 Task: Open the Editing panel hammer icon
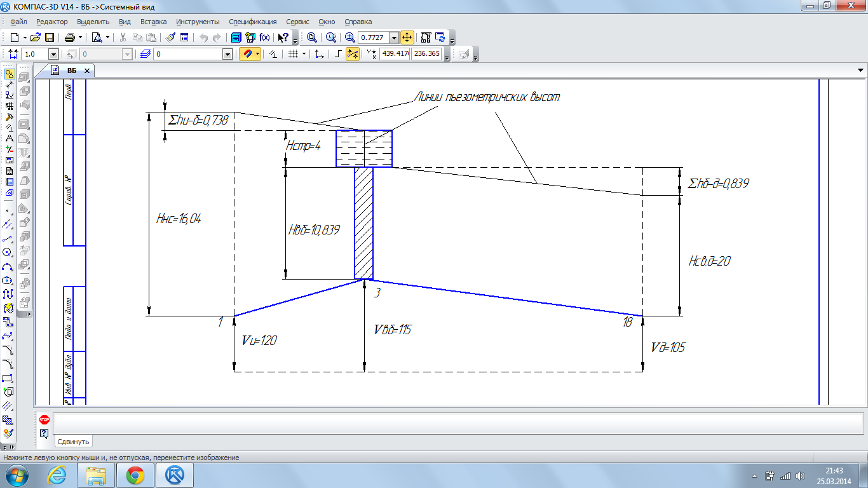[x=10, y=117]
